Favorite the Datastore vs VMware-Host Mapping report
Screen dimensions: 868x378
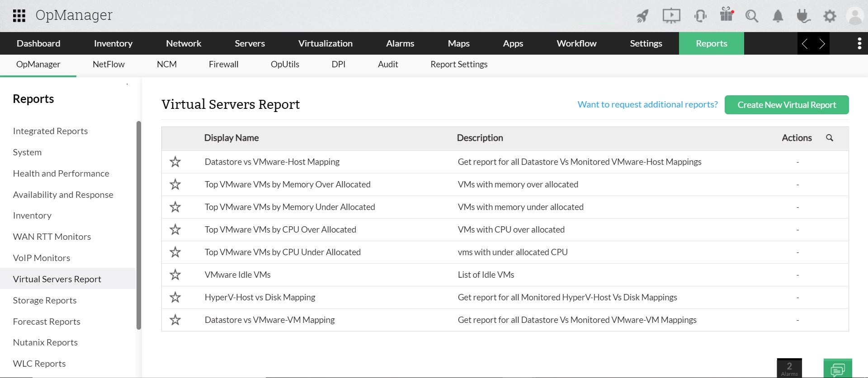coord(175,162)
